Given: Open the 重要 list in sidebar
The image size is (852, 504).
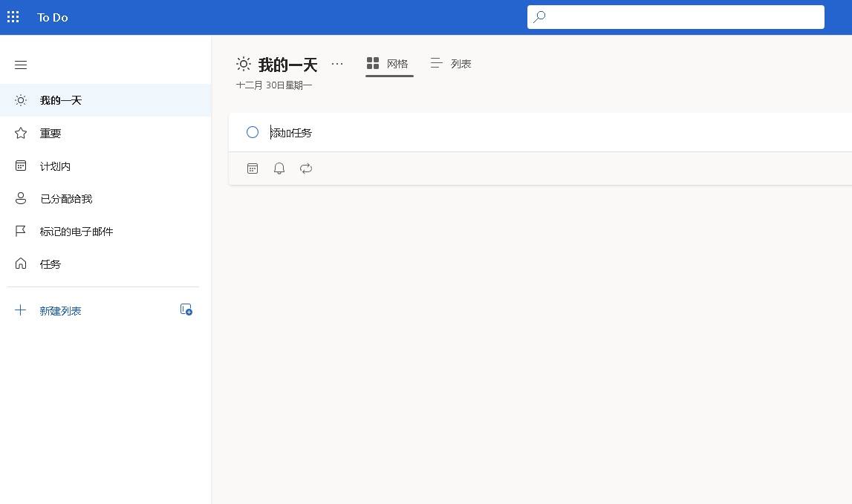Looking at the screenshot, I should tap(105, 133).
